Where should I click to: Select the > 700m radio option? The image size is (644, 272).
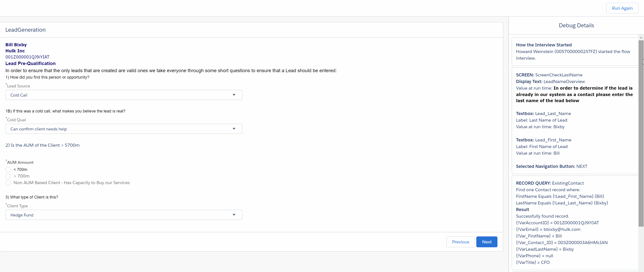[x=8, y=176]
